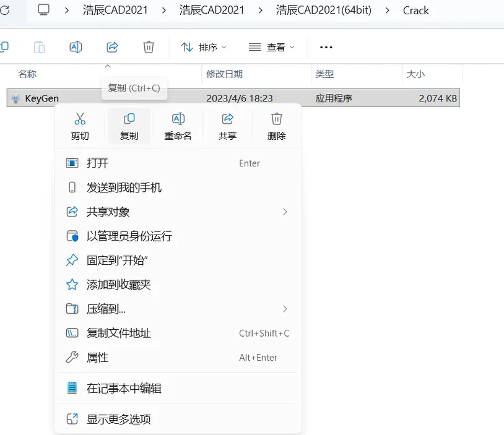Image resolution: width=504 pixels, height=435 pixels.
Task: Click the toolbar delete trash icon
Action: [x=149, y=47]
